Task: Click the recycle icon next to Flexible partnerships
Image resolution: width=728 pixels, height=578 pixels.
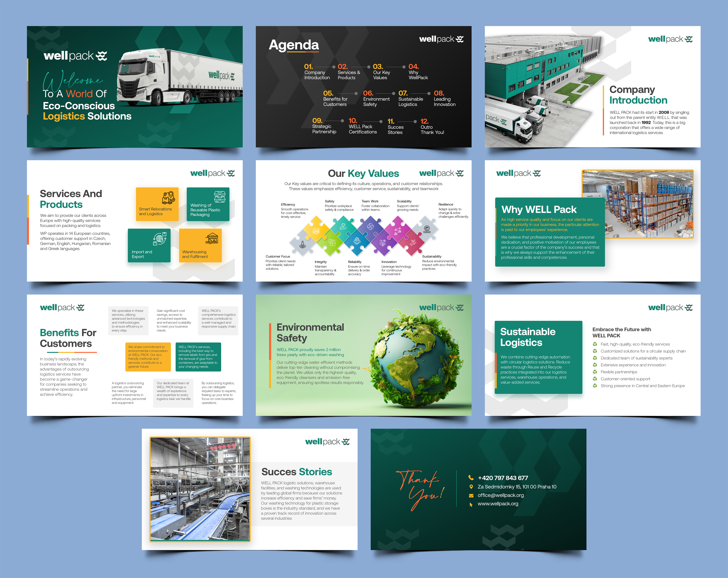Action: [595, 372]
